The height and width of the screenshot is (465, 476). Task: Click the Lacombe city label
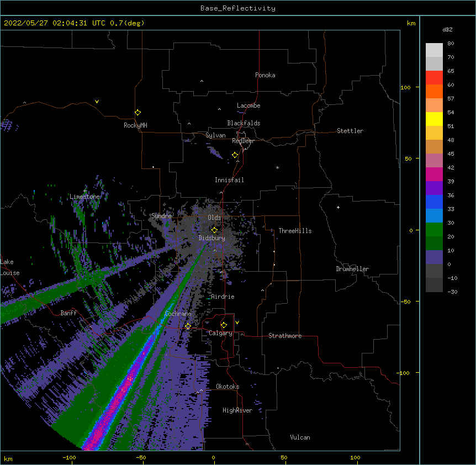click(248, 105)
